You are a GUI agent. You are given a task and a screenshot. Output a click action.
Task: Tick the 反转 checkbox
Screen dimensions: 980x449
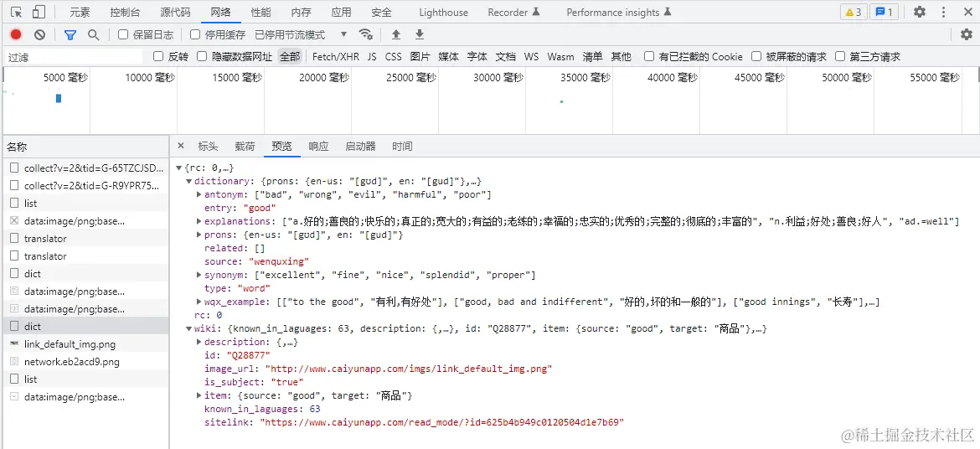click(158, 56)
